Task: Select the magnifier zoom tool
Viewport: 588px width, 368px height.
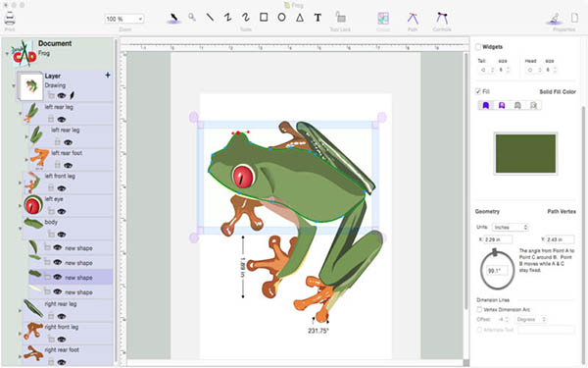Action: pos(192,18)
